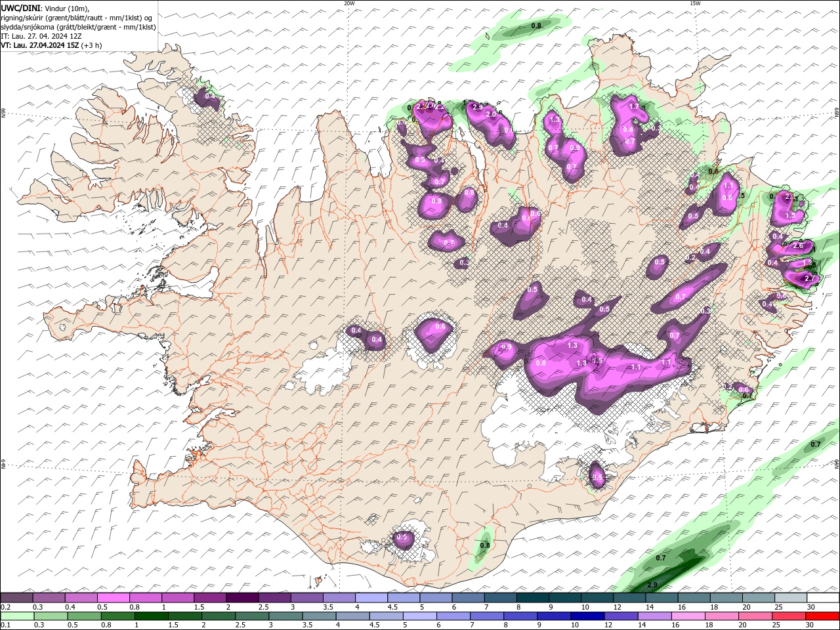Screen dimensions: 840x630
Task: Pick the 9 dark teal swatch in the snow scale
Action: click(x=564, y=598)
